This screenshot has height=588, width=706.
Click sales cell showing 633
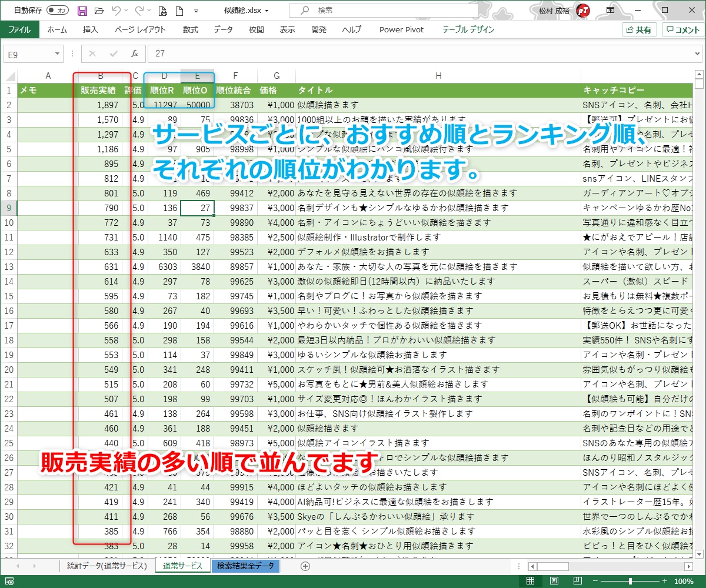click(101, 252)
